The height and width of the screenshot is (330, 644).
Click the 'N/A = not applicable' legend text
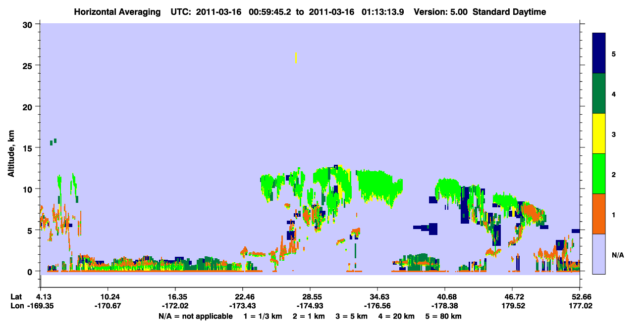pyautogui.click(x=196, y=316)
